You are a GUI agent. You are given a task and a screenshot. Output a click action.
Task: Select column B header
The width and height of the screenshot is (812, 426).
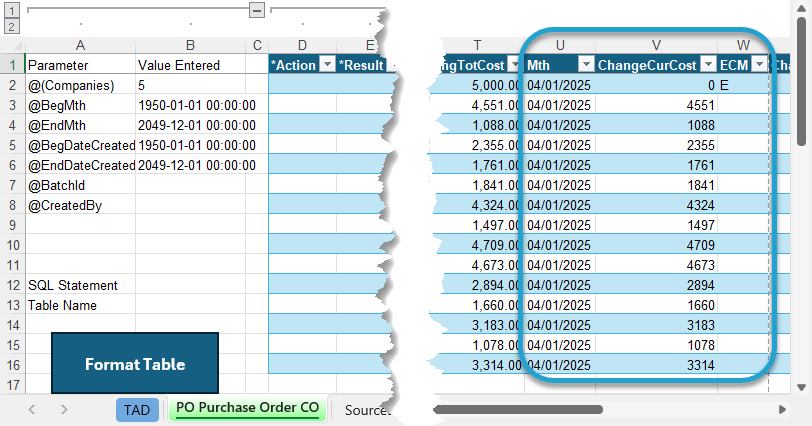(x=190, y=46)
